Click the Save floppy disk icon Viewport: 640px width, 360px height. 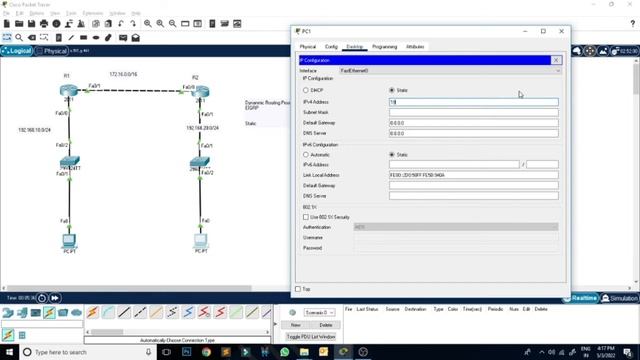[x=31, y=24]
